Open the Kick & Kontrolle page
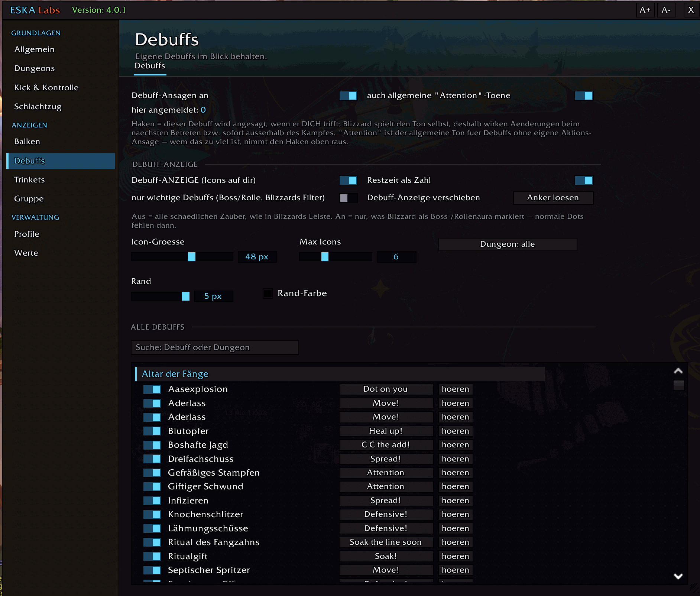 46,88
